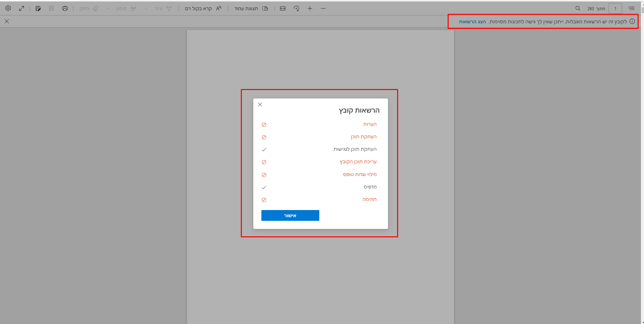The image size is (644, 324).
Task: Rotate the page with the rotate icon
Action: click(x=296, y=8)
